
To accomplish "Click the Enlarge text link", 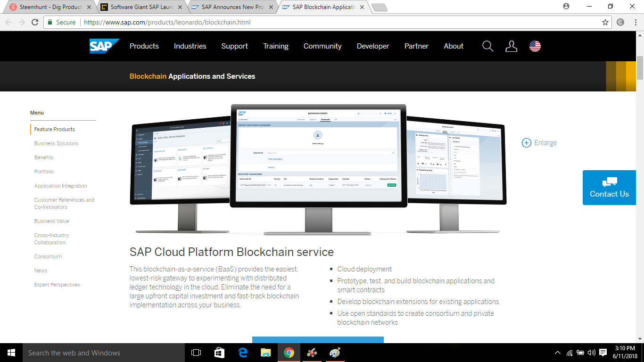I will click(545, 143).
